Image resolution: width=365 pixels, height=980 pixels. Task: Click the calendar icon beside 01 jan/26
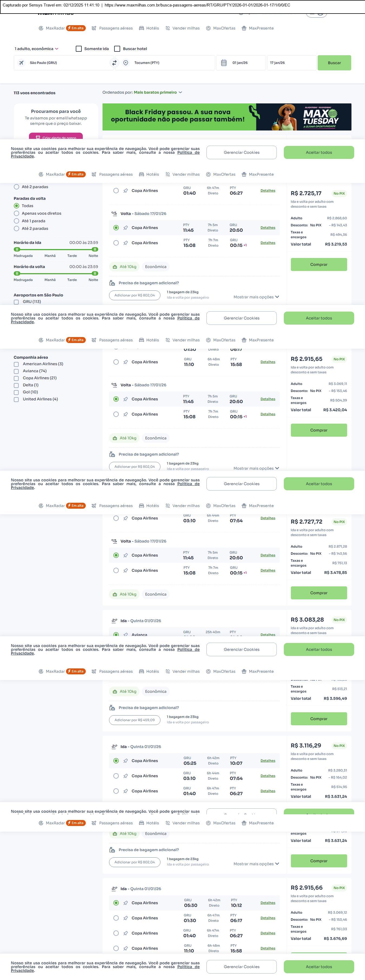[x=224, y=63]
